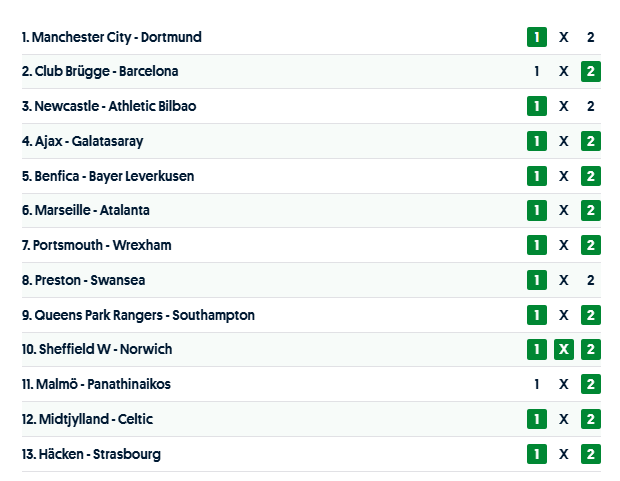Toggle away win for Midtjylland - Celtic

click(591, 419)
